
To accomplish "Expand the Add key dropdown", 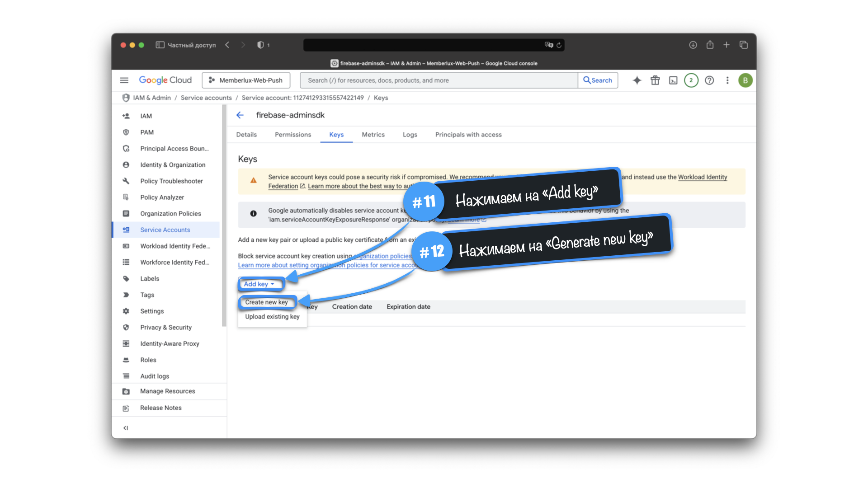I will tap(259, 284).
